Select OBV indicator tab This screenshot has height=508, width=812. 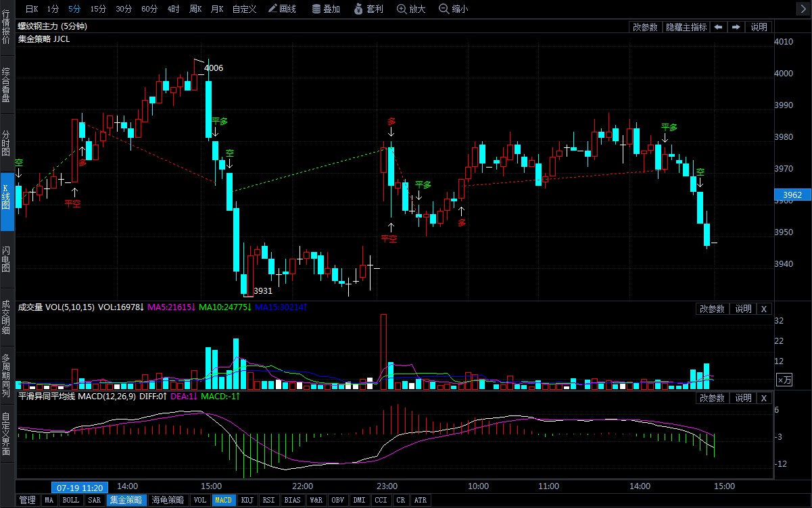(338, 501)
